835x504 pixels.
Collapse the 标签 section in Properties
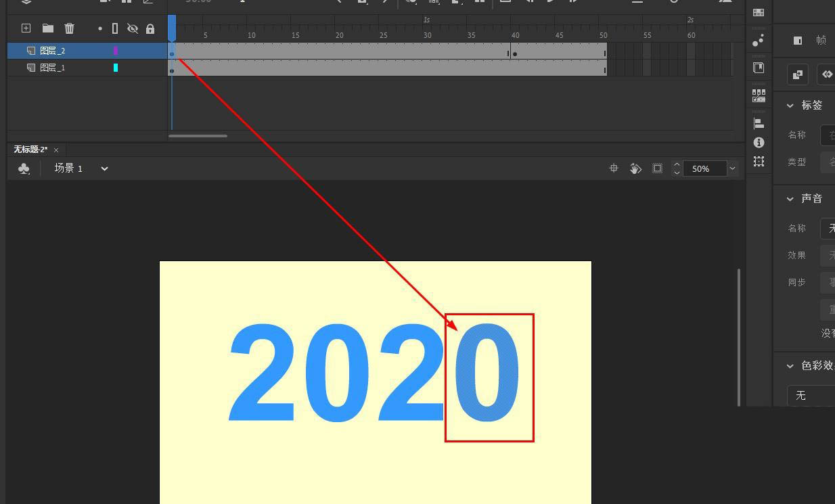[790, 105]
